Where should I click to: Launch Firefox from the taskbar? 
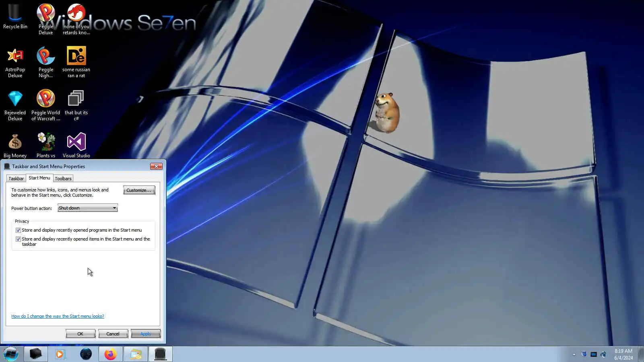[110, 354]
